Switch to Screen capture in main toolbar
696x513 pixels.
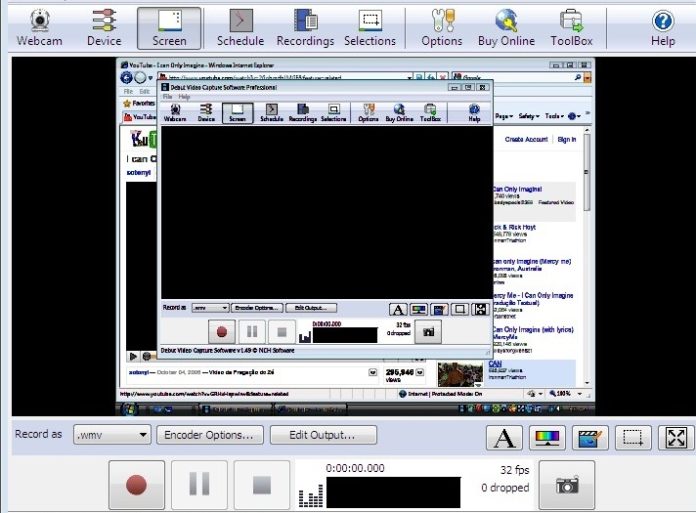(x=169, y=28)
